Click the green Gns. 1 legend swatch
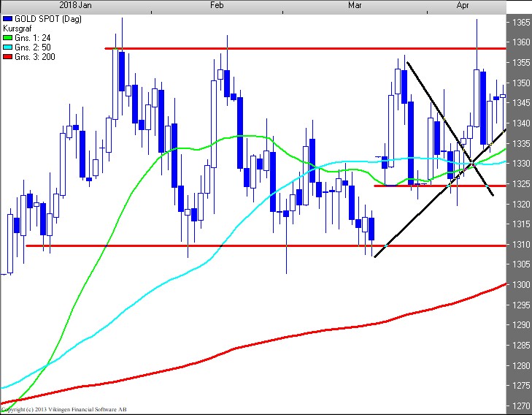Screen dimensions: 532x415 pos(7,38)
